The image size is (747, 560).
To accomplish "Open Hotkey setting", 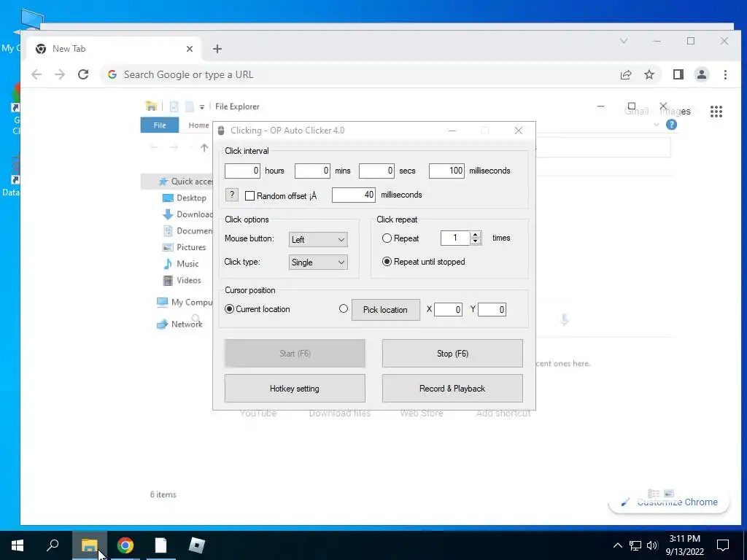I will coord(295,389).
